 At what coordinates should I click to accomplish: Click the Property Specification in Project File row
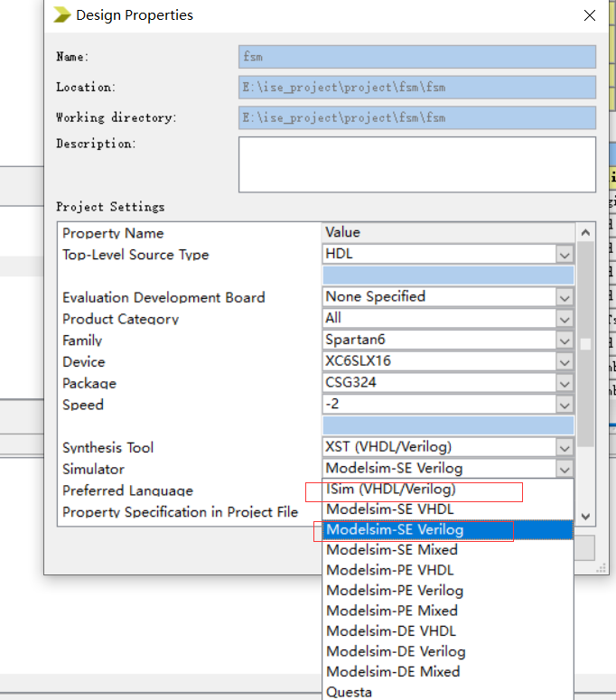coord(180,512)
